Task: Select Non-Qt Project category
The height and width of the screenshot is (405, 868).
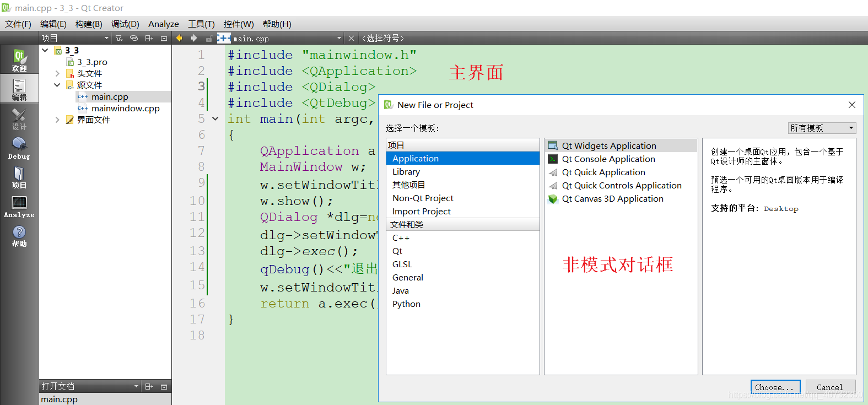Action: tap(463, 198)
